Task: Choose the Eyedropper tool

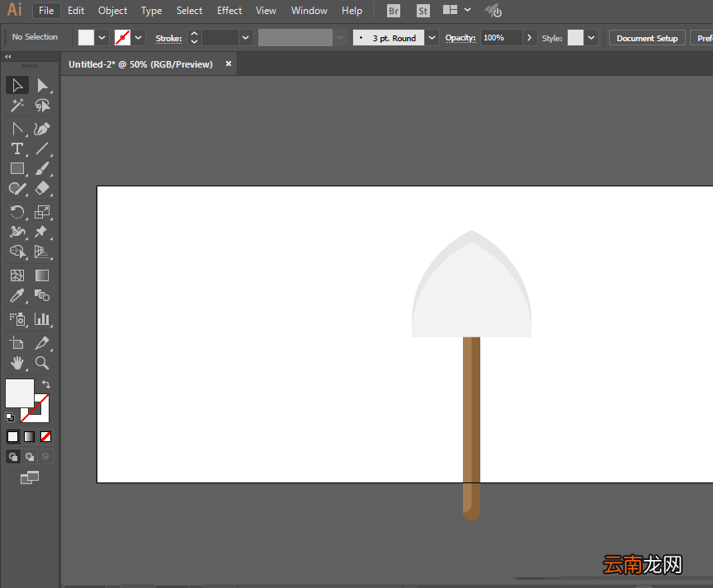Action: (x=17, y=296)
